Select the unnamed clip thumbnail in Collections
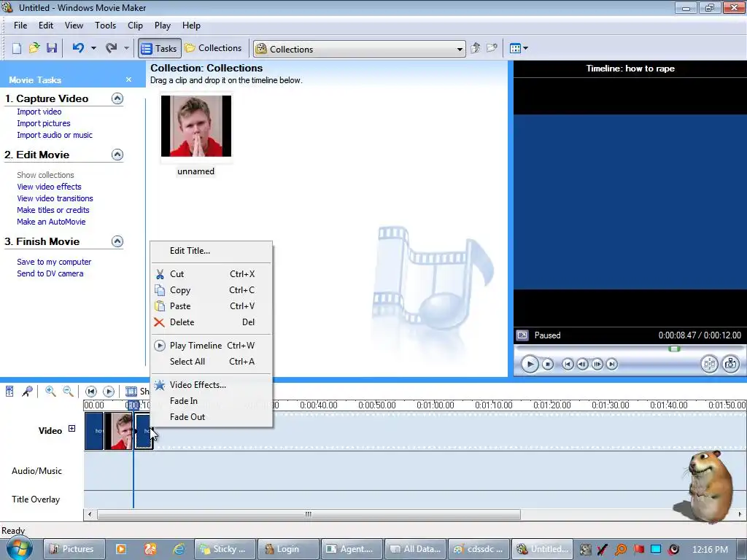Screen dimensions: 747x560 point(196,126)
